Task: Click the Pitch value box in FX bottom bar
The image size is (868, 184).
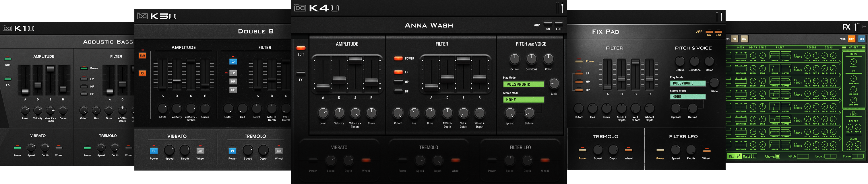Action: (803, 156)
